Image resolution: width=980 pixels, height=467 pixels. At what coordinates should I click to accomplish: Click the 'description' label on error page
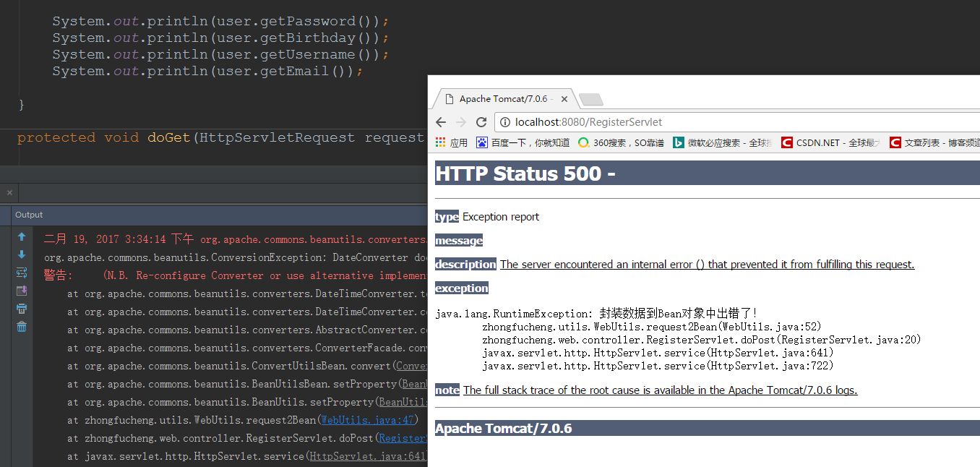465,265
